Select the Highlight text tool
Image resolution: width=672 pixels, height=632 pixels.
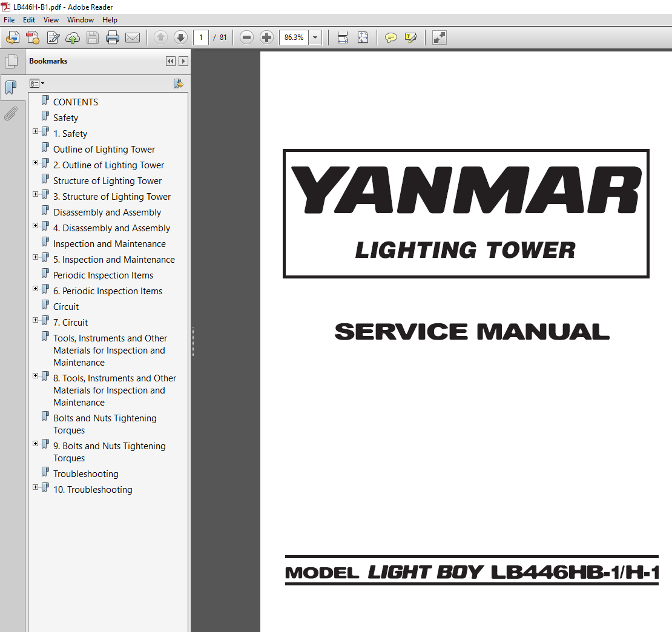(410, 38)
